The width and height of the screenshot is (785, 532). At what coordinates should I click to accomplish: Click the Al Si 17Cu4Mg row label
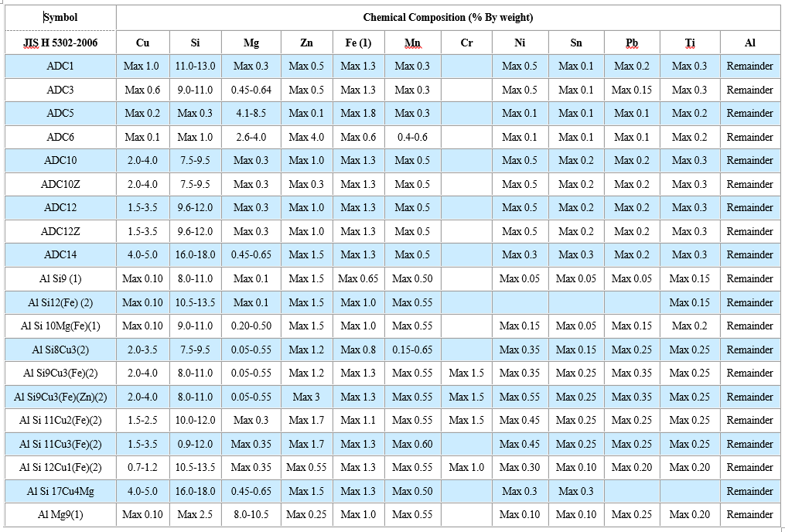click(60, 492)
